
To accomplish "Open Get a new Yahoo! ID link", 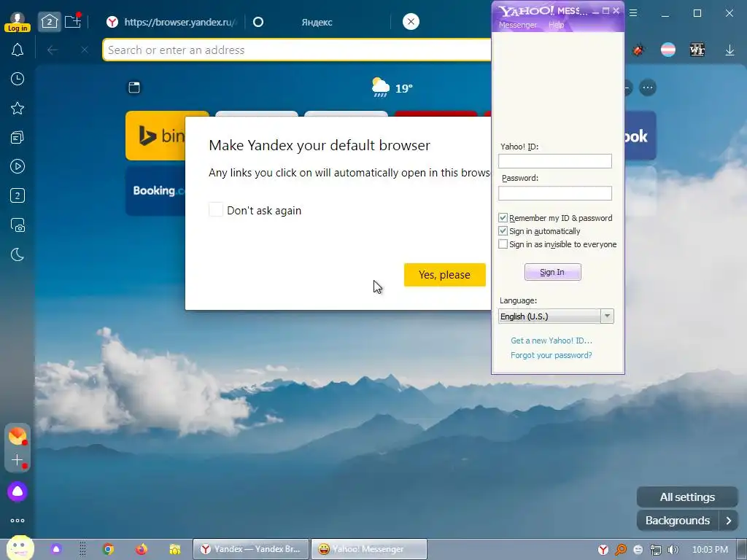I will point(551,341).
